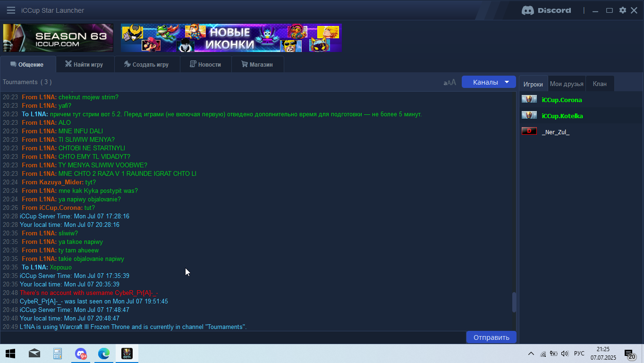Click red 'There's no account with username' line
Image resolution: width=644 pixels, height=363 pixels.
coord(89,293)
